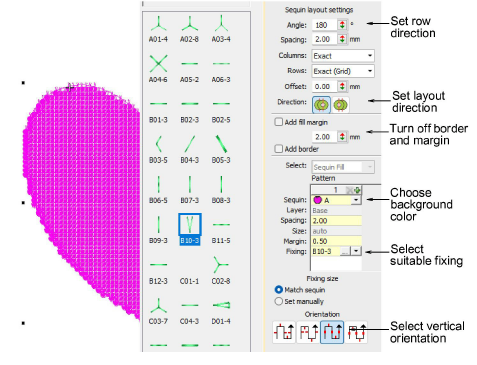Choose the B03-5 angled fixing
The image size is (477, 365).
click(158, 150)
